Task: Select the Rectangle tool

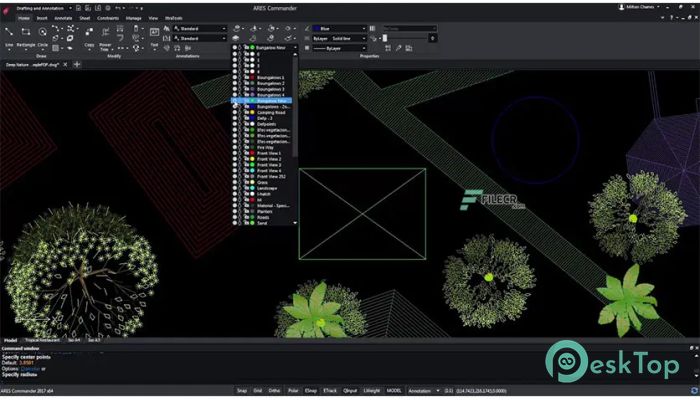Action: coord(26,32)
